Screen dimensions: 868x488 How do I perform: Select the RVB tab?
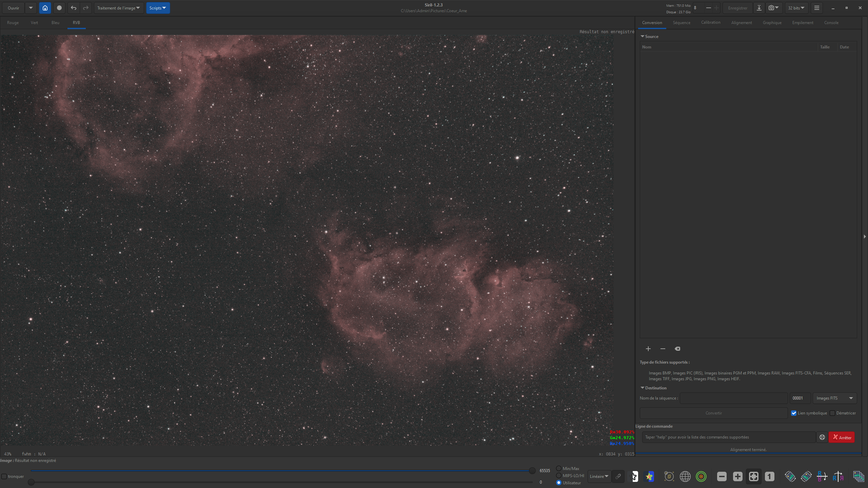(x=76, y=23)
